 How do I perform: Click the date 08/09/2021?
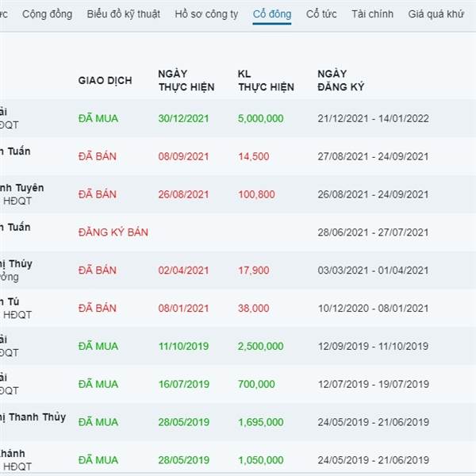coord(184,156)
